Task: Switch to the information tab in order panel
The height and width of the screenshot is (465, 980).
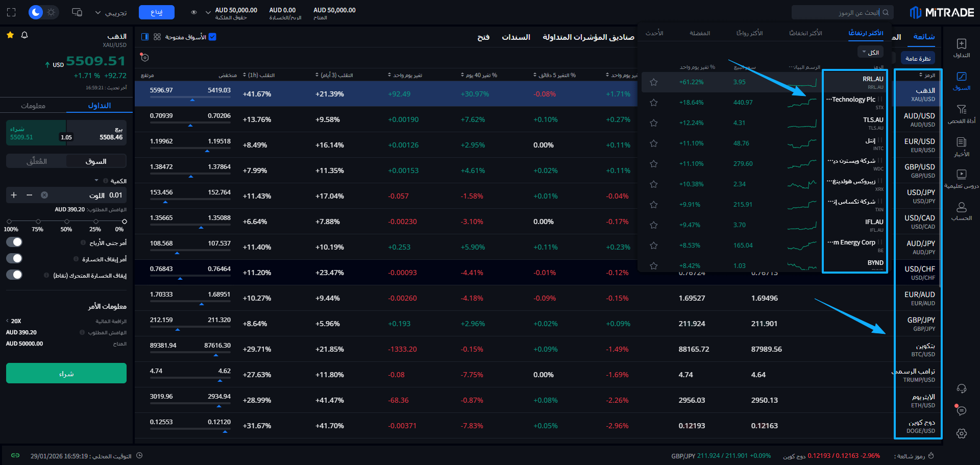Action: 33,106
